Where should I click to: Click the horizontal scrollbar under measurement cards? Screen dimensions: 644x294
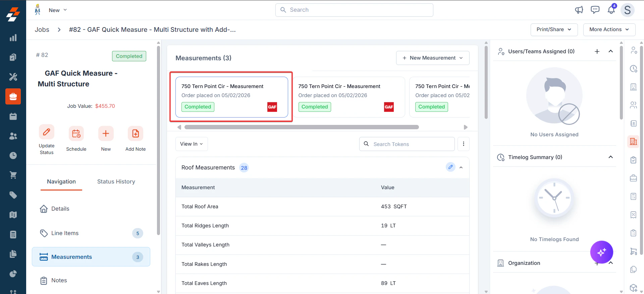302,127
